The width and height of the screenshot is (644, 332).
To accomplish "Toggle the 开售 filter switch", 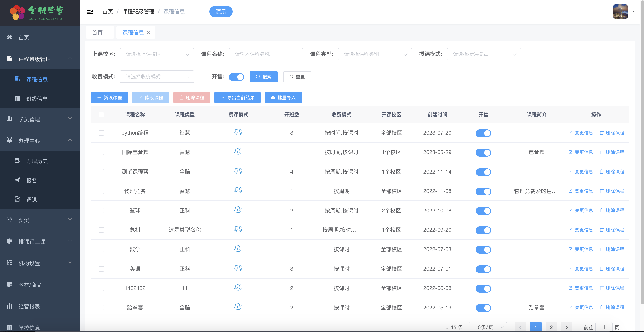I will coord(236,77).
